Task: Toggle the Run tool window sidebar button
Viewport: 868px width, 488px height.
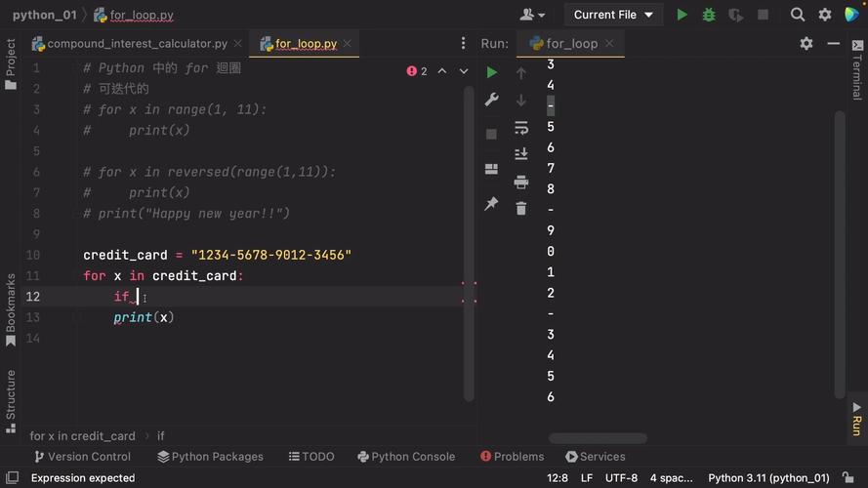Action: tap(857, 420)
